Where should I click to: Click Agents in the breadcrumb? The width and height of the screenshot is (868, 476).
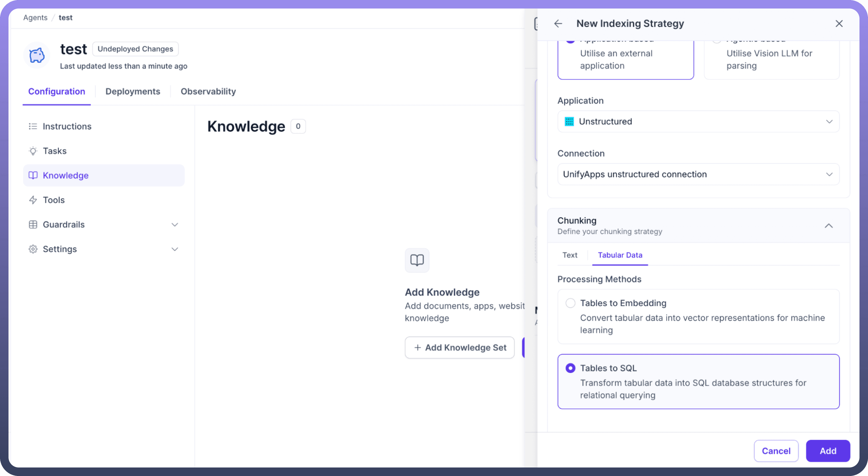pyautogui.click(x=35, y=17)
